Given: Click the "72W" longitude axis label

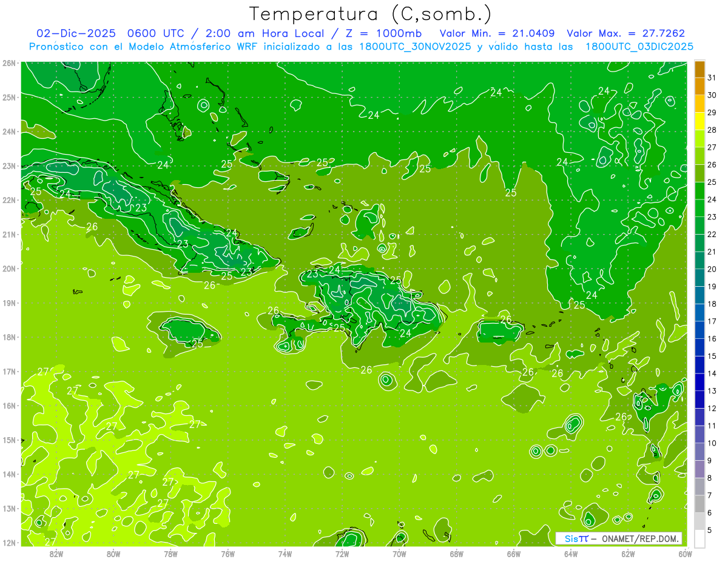Looking at the screenshot, I should 342,554.
